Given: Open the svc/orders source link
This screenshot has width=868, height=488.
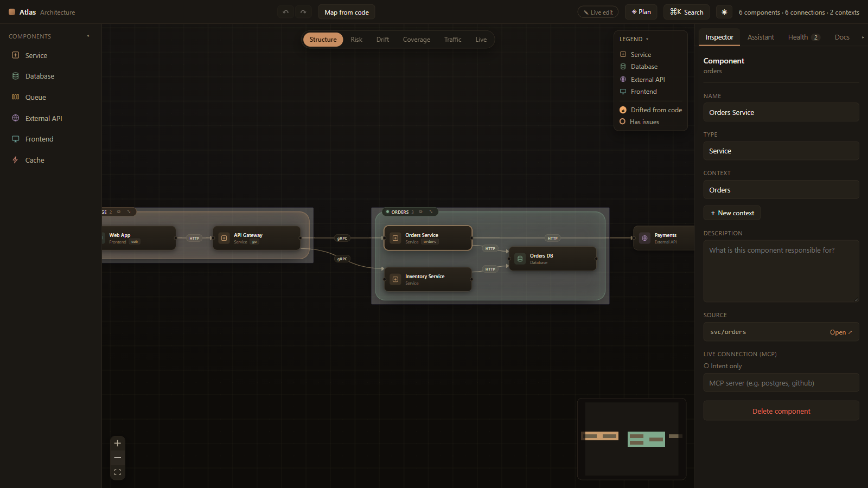Looking at the screenshot, I should pyautogui.click(x=841, y=332).
